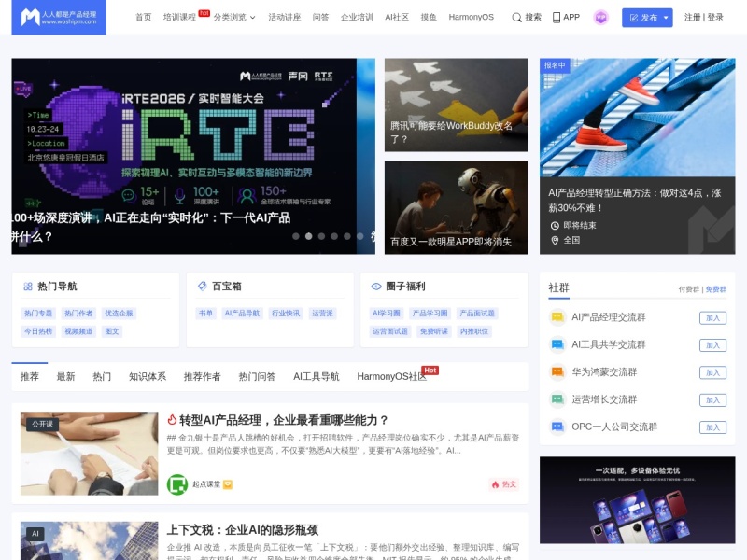Go to 首页 in navigation
Screen dimensions: 747x560
144,17
